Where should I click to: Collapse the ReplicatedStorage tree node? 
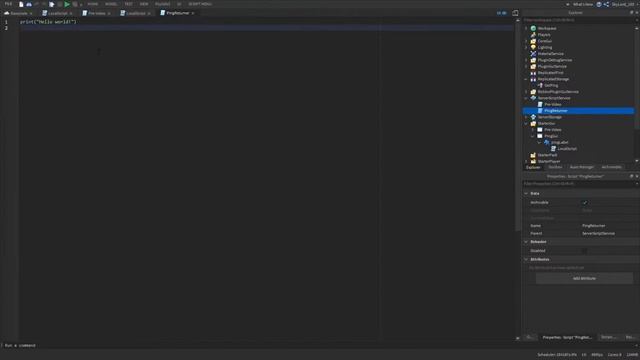coord(526,79)
